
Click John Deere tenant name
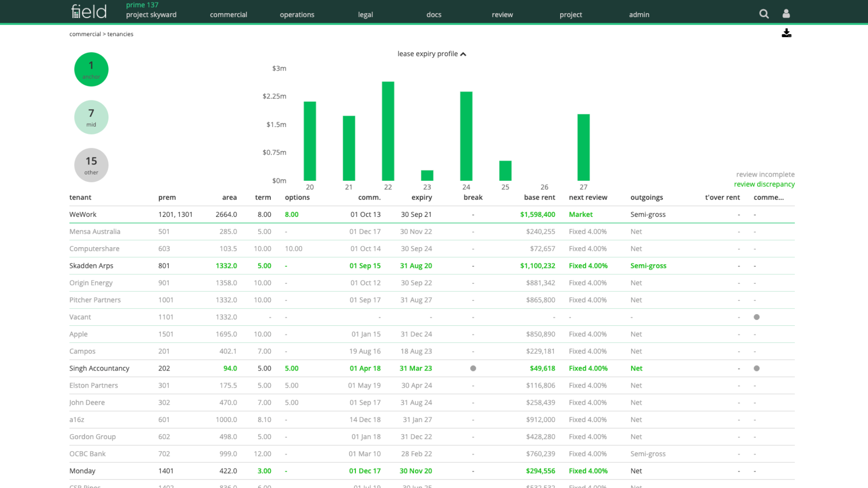pos(87,403)
